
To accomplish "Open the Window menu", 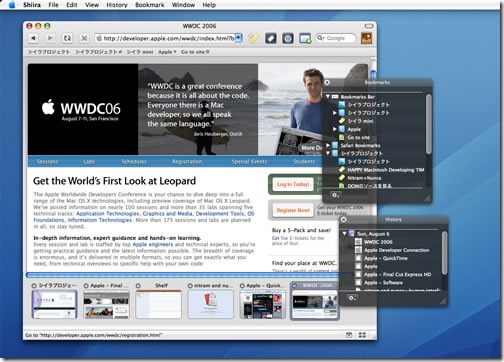I will click(183, 5).
